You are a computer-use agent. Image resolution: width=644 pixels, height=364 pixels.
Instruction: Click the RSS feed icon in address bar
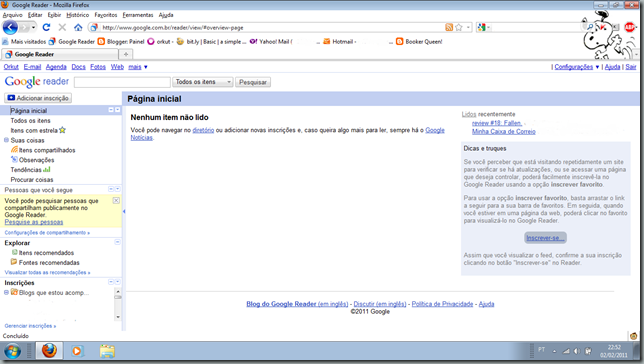[x=449, y=28]
